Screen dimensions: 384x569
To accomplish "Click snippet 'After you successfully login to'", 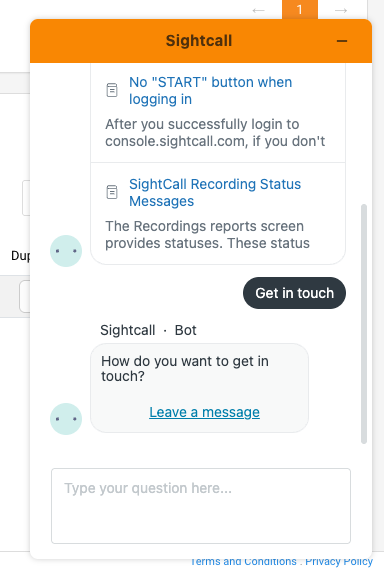I will [202, 124].
